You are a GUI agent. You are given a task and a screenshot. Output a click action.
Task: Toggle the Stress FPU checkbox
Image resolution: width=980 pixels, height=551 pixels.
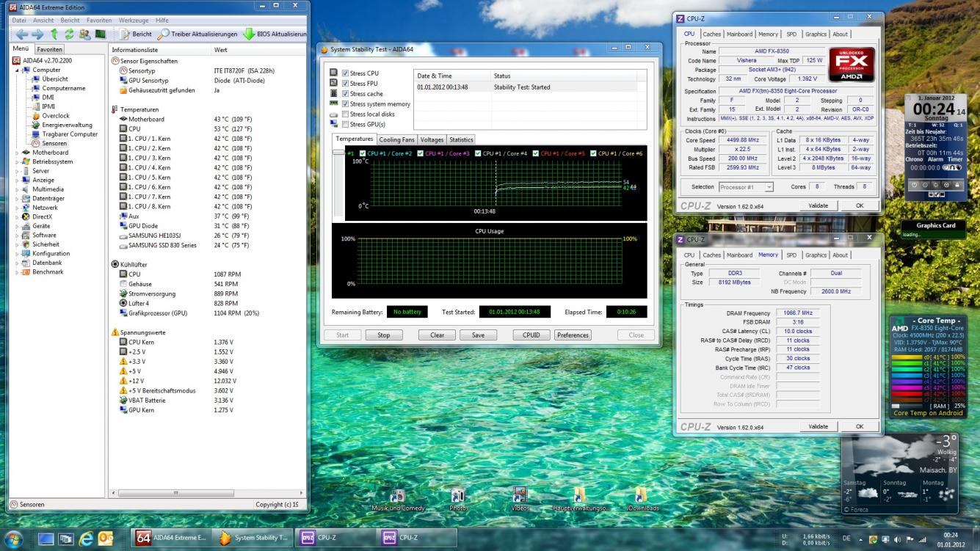click(x=345, y=84)
